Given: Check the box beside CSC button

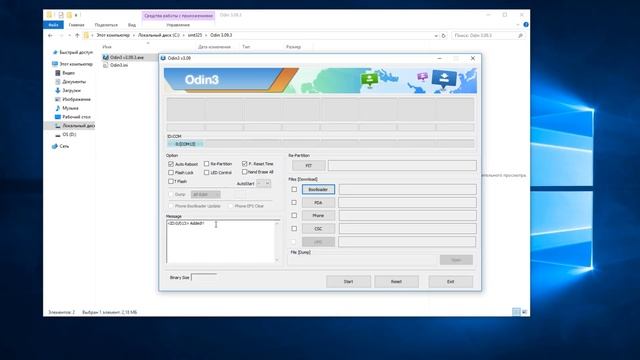Looking at the screenshot, I should [x=294, y=229].
